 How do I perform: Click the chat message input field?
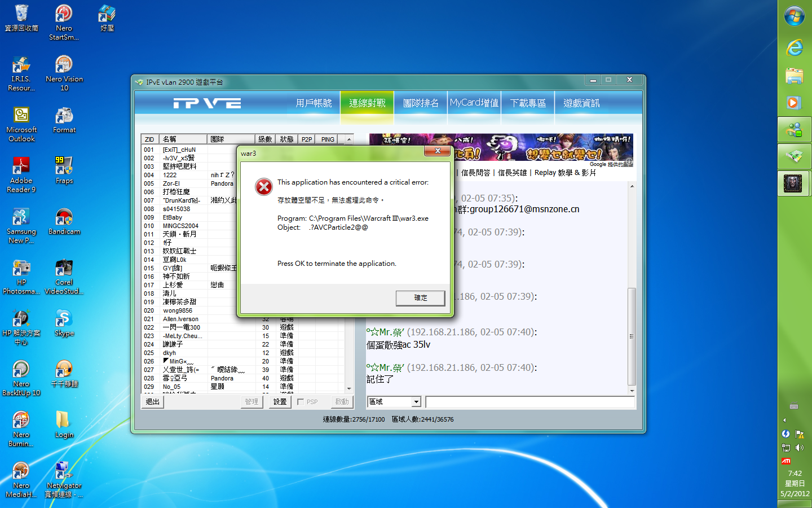[x=529, y=402]
